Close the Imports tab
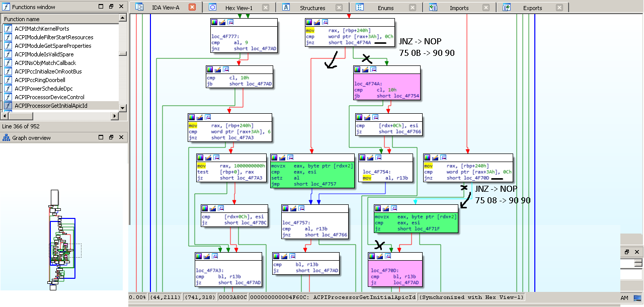644x307 pixels. tap(486, 8)
